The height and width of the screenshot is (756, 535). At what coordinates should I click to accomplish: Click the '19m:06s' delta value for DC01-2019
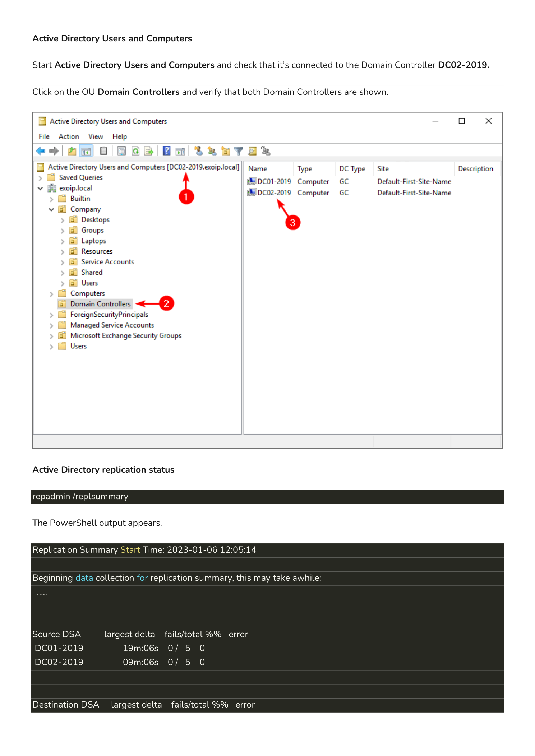140,648
